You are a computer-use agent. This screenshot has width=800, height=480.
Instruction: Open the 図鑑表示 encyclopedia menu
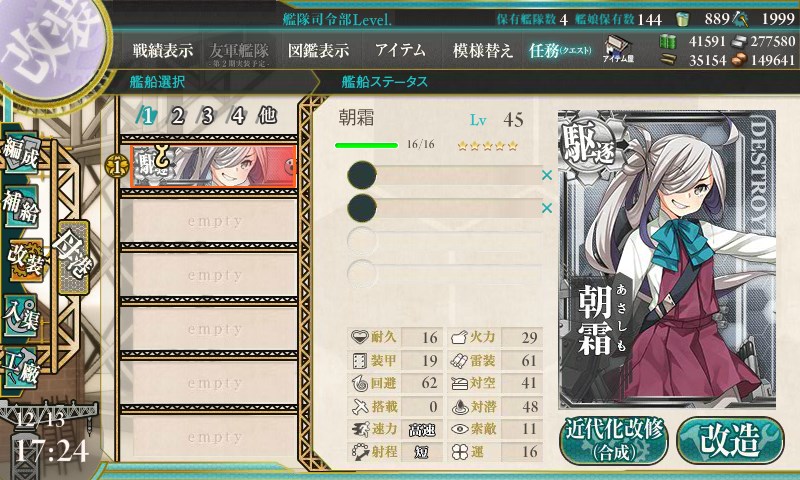pyautogui.click(x=319, y=50)
